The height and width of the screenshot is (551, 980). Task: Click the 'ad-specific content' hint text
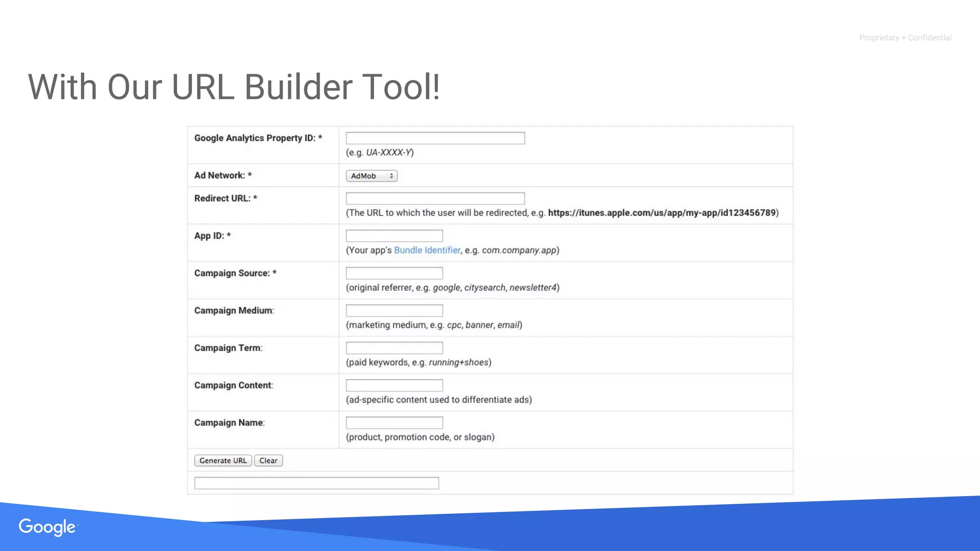tap(439, 400)
